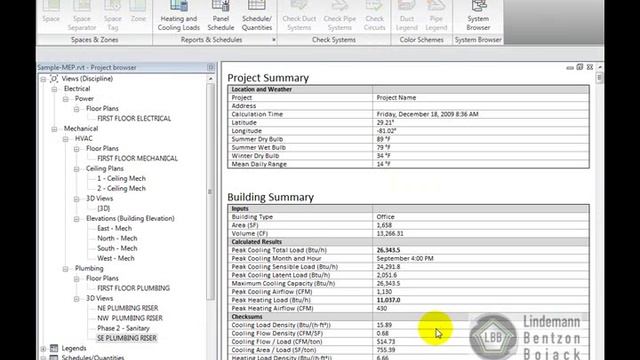The image size is (640, 360).
Task: Open FIRST FLOOR ELECTRICAL view
Action: 134,118
